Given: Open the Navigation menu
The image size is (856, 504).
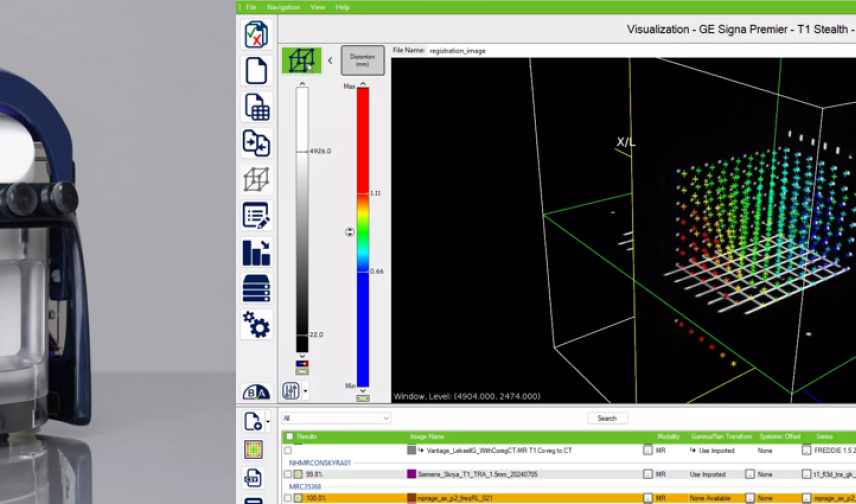Looking at the screenshot, I should click(x=283, y=7).
